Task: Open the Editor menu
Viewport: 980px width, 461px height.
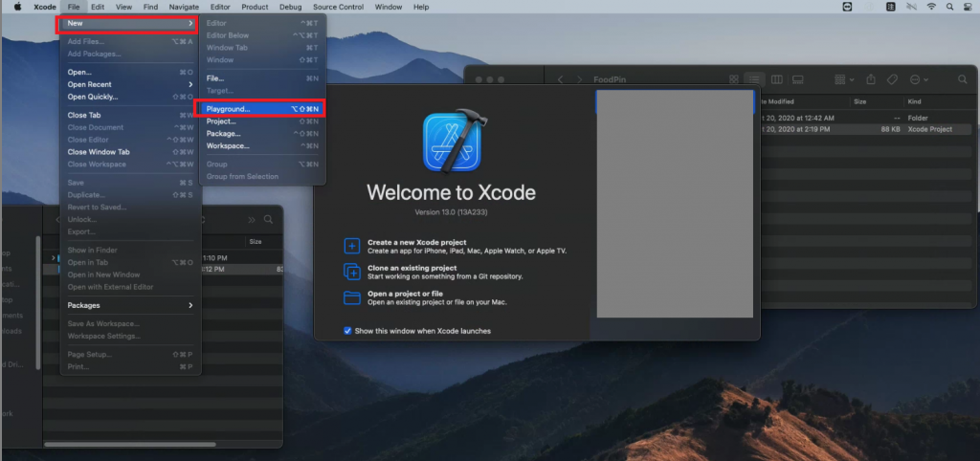Action: [220, 7]
